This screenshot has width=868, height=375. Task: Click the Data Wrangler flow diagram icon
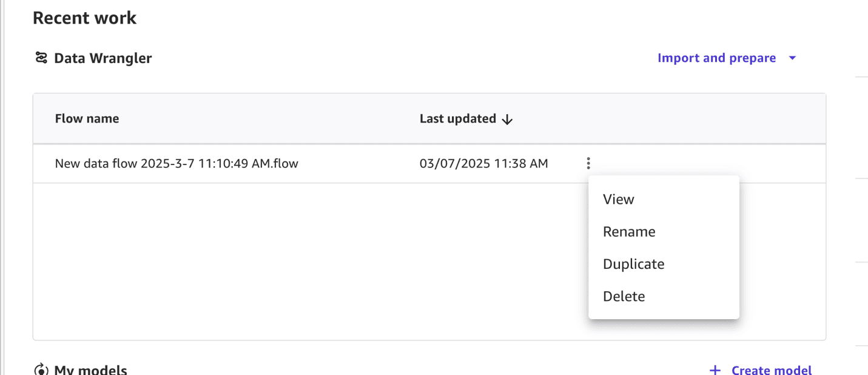pyautogui.click(x=40, y=58)
